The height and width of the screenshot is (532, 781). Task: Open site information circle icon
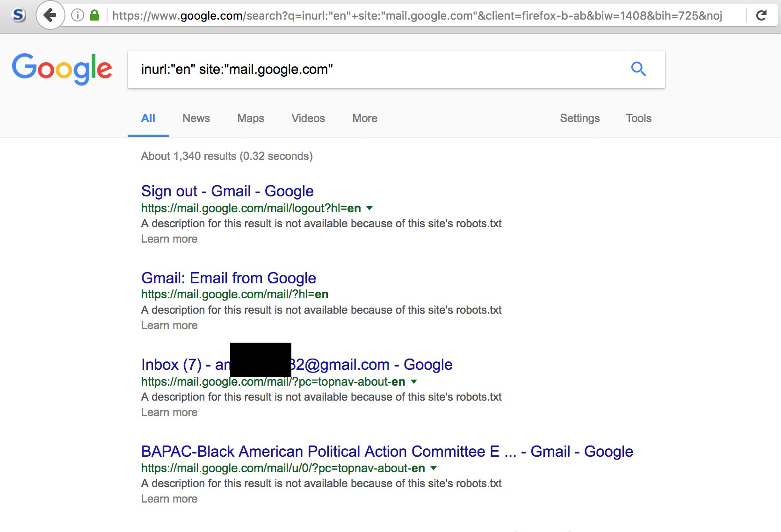click(78, 15)
